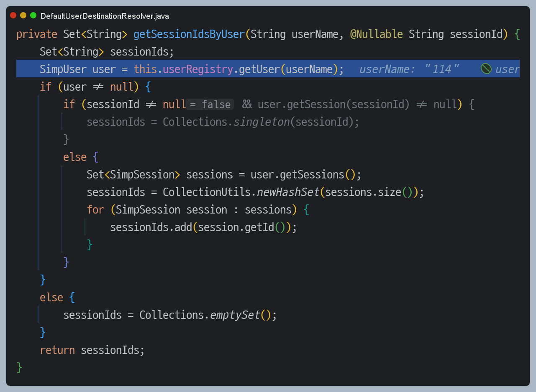
Task: Click the DefaultUserDestinationResolver.java file title
Action: [105, 16]
